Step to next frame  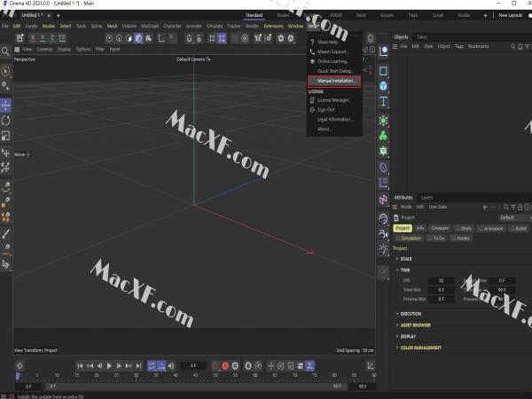pyautogui.click(x=119, y=365)
